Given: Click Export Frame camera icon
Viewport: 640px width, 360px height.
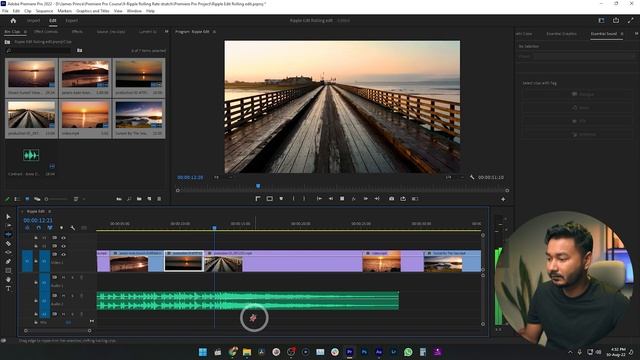Looking at the screenshot, I should (x=391, y=199).
